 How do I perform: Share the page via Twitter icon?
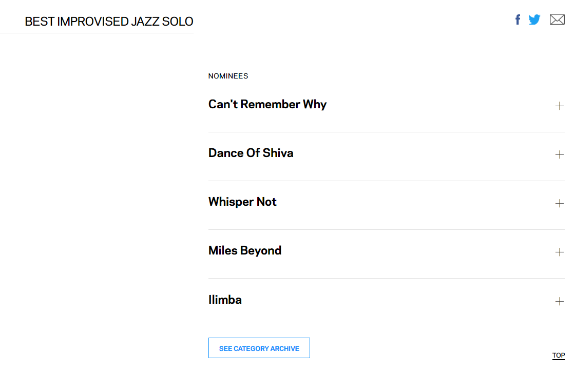tap(534, 20)
